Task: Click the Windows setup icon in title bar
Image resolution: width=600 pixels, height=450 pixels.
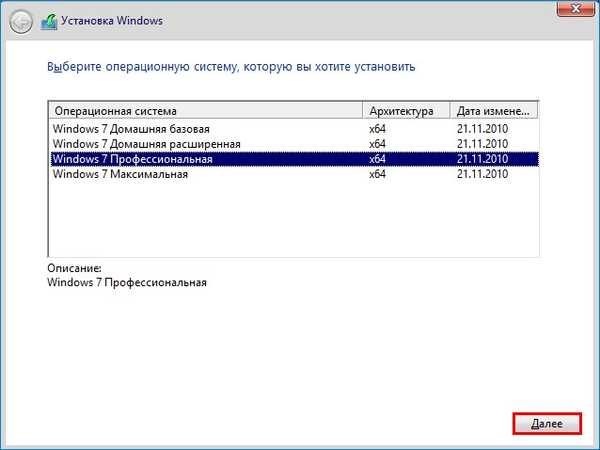Action: tap(48, 20)
